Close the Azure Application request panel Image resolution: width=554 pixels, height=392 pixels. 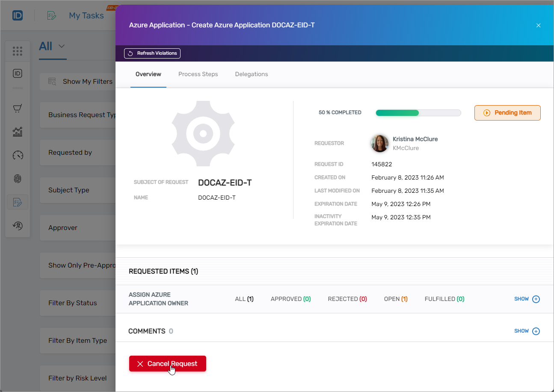tap(538, 25)
